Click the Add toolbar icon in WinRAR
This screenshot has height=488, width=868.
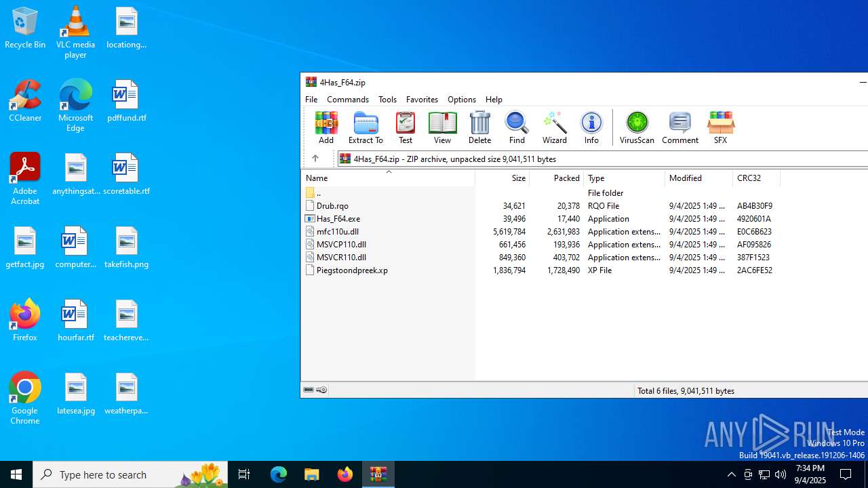coord(326,127)
